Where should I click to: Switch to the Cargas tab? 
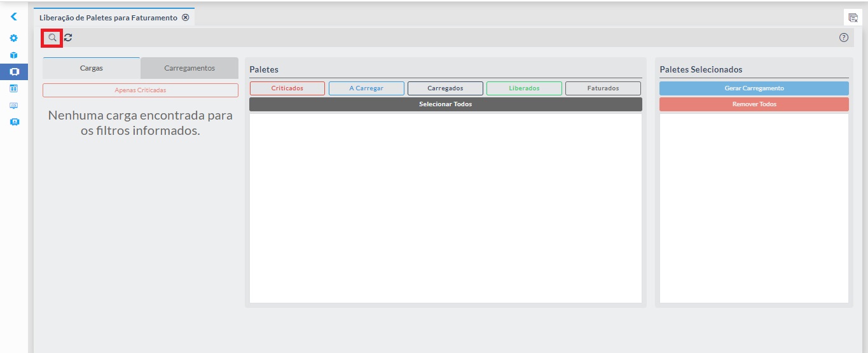(92, 68)
